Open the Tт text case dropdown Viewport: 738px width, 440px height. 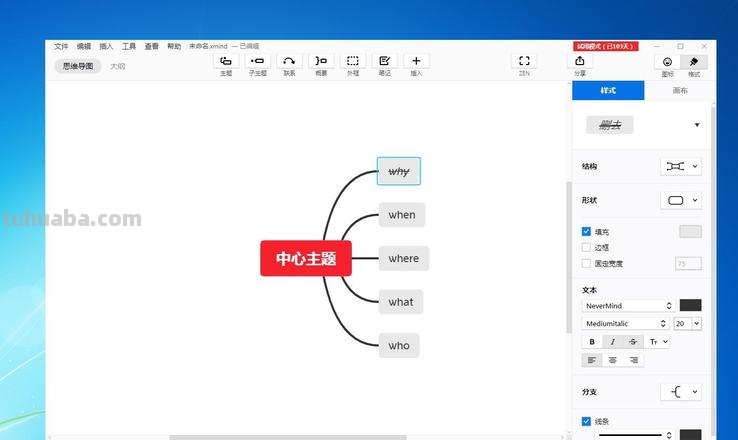(658, 342)
